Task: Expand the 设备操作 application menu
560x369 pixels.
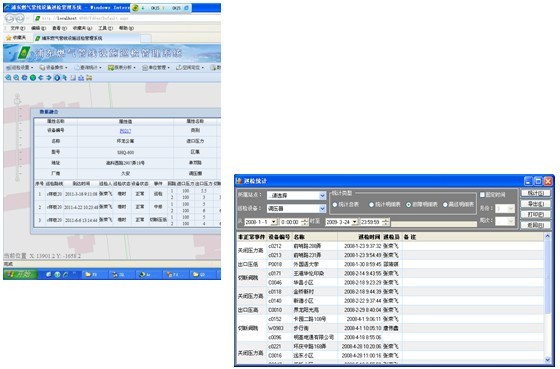Action: (54, 67)
